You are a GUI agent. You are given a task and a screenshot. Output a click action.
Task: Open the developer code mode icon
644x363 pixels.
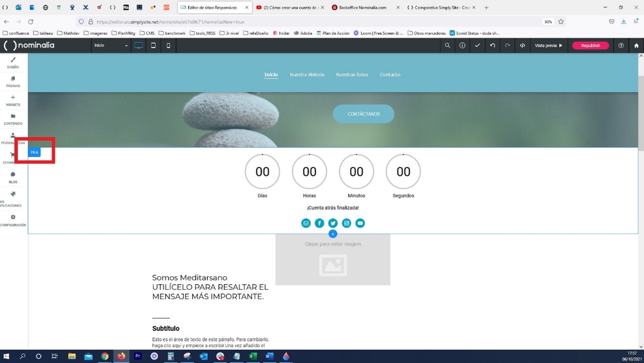522,46
